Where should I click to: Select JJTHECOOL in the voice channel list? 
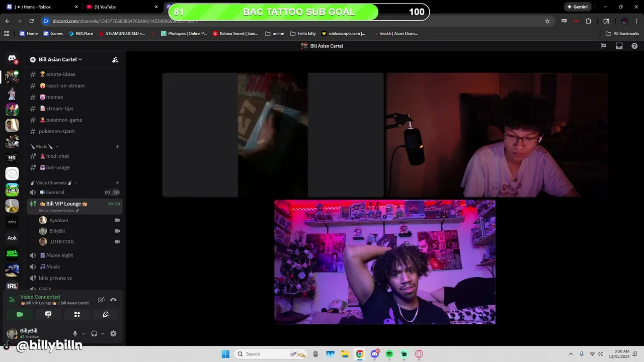[x=79, y=242]
